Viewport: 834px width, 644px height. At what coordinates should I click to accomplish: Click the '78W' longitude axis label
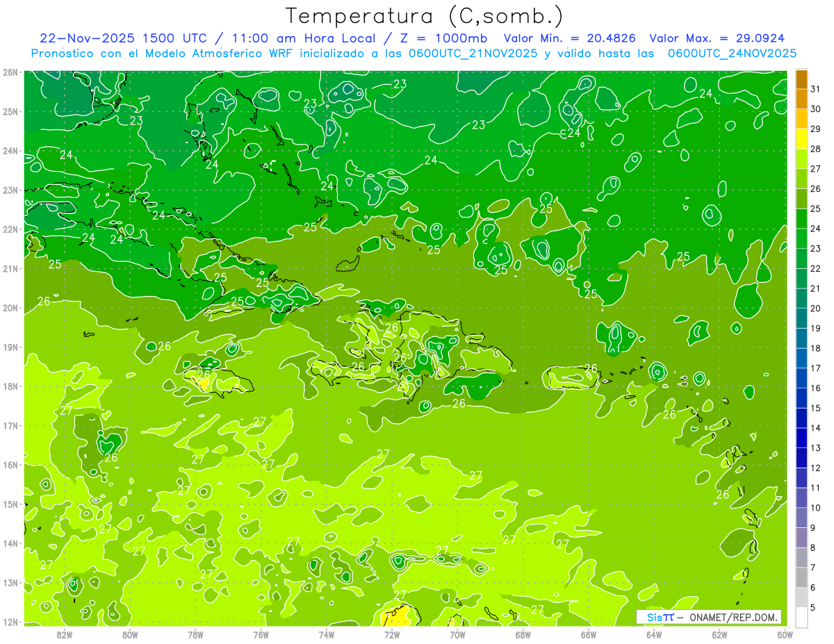point(195,634)
